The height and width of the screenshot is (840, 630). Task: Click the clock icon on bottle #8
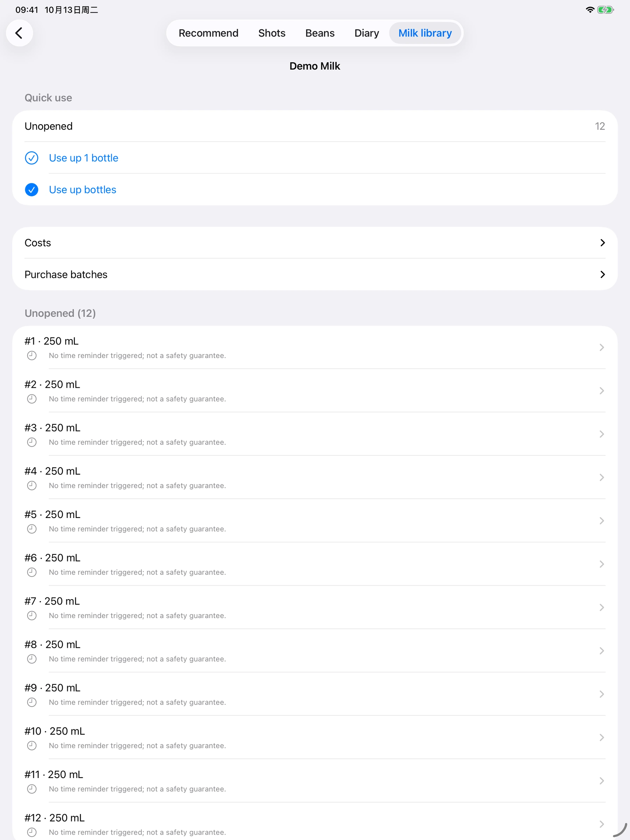(32, 658)
